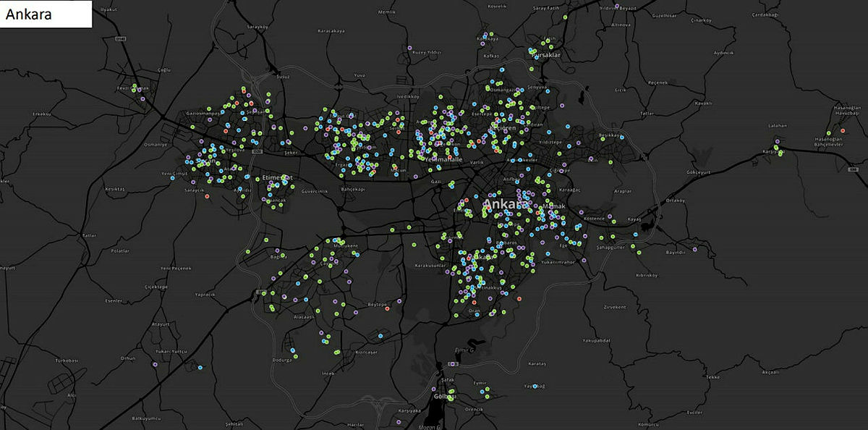Click the red marker beside Beytepe

click(x=388, y=308)
